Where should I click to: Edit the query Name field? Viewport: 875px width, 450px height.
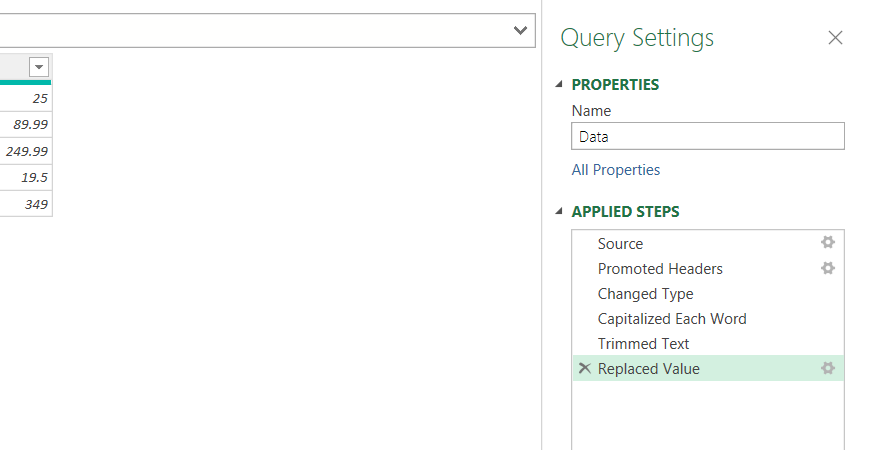[x=708, y=136]
